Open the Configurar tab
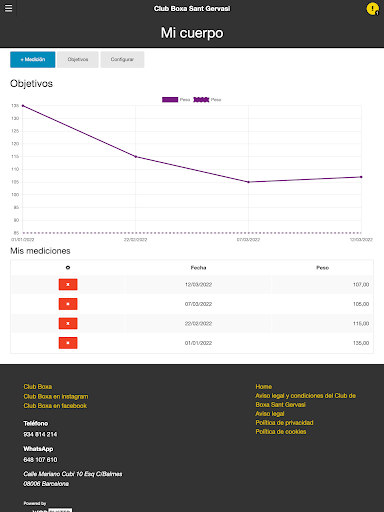 [x=122, y=60]
